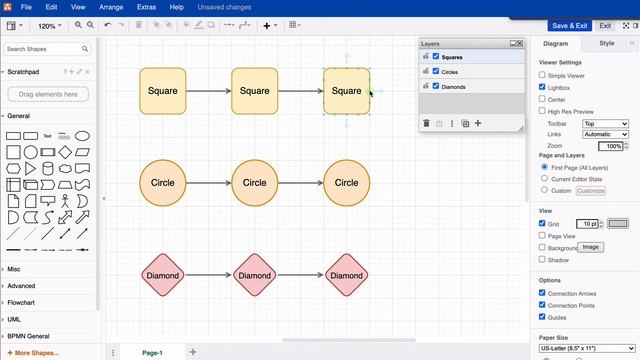Click the Customize button
Viewport: 640px width, 360px height.
point(591,191)
